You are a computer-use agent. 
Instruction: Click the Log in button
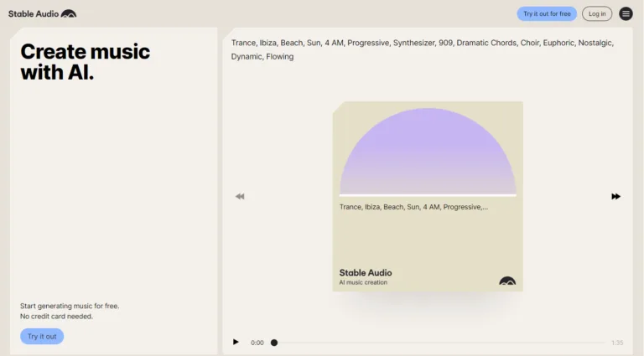[x=597, y=13]
